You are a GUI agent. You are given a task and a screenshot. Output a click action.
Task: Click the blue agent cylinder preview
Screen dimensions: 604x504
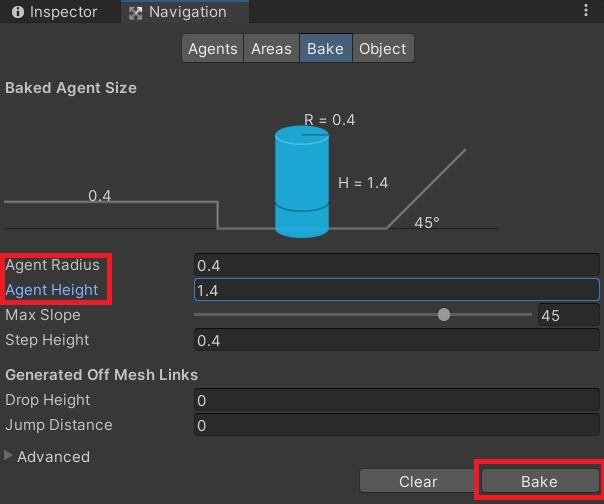302,181
